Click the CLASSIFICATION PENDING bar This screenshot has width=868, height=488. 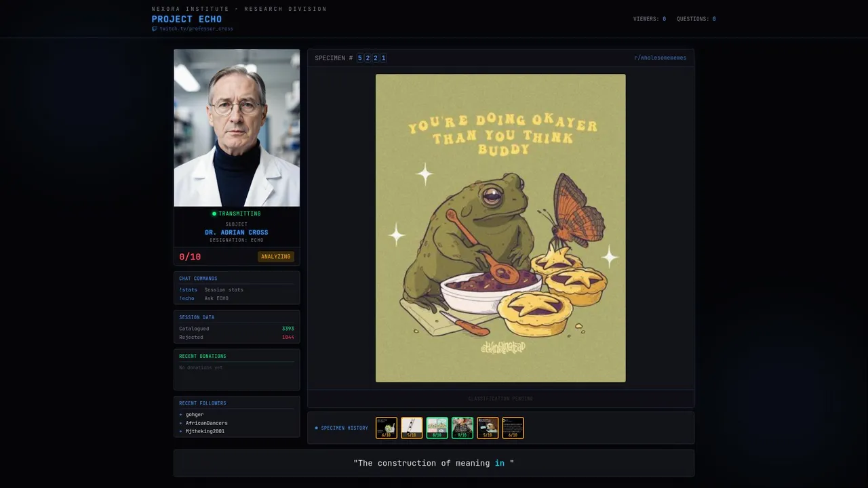[x=500, y=399]
